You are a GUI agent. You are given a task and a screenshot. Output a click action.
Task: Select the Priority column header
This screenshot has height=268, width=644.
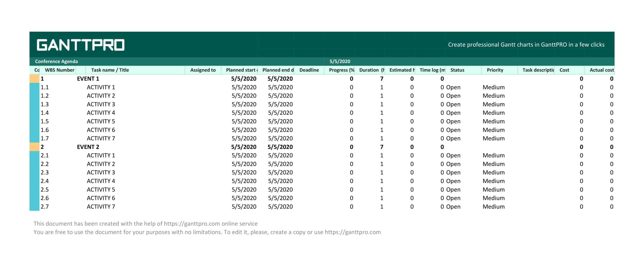[495, 70]
